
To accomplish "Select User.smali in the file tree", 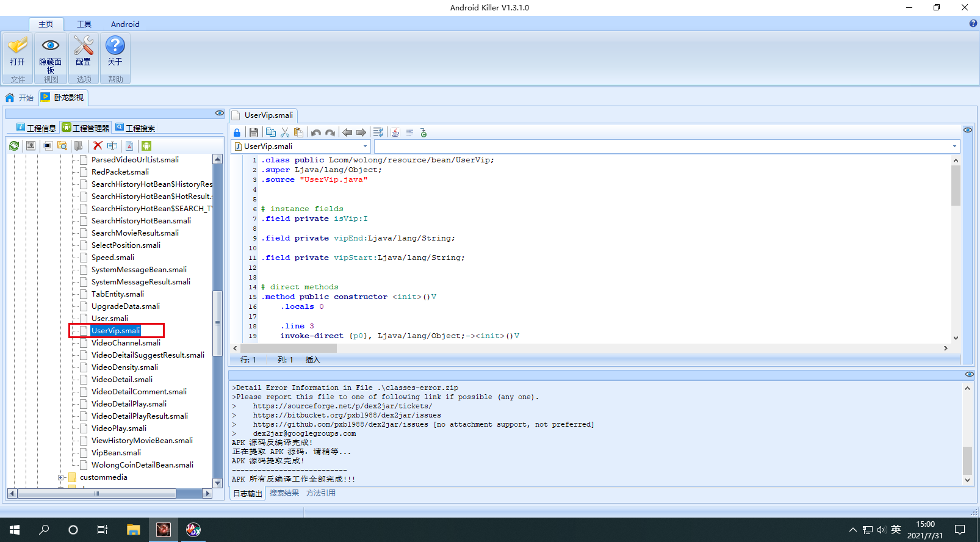I will [110, 319].
